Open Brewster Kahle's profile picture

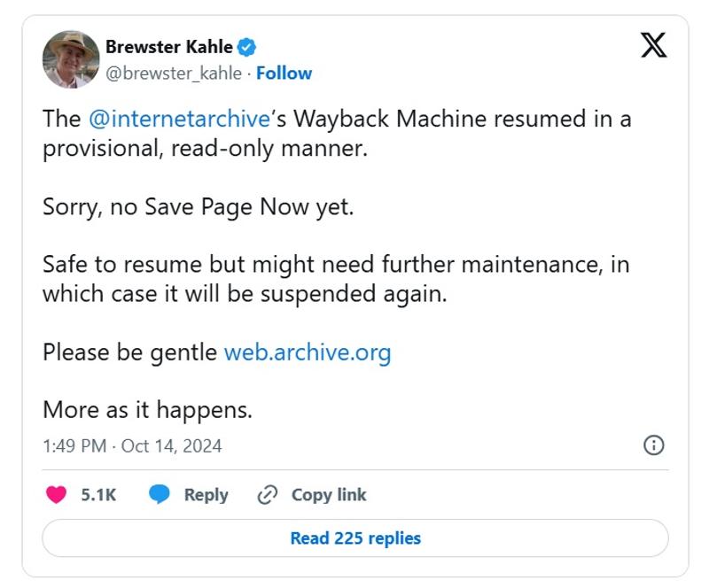(x=71, y=59)
